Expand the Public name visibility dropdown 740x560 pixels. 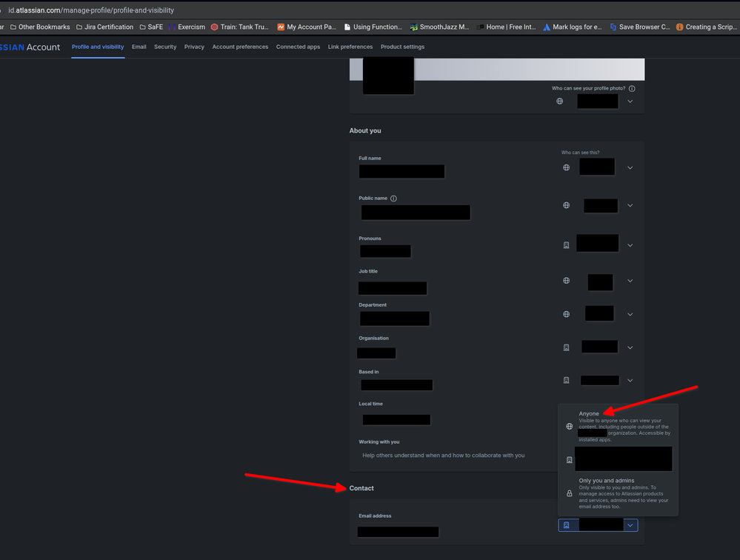pos(630,206)
